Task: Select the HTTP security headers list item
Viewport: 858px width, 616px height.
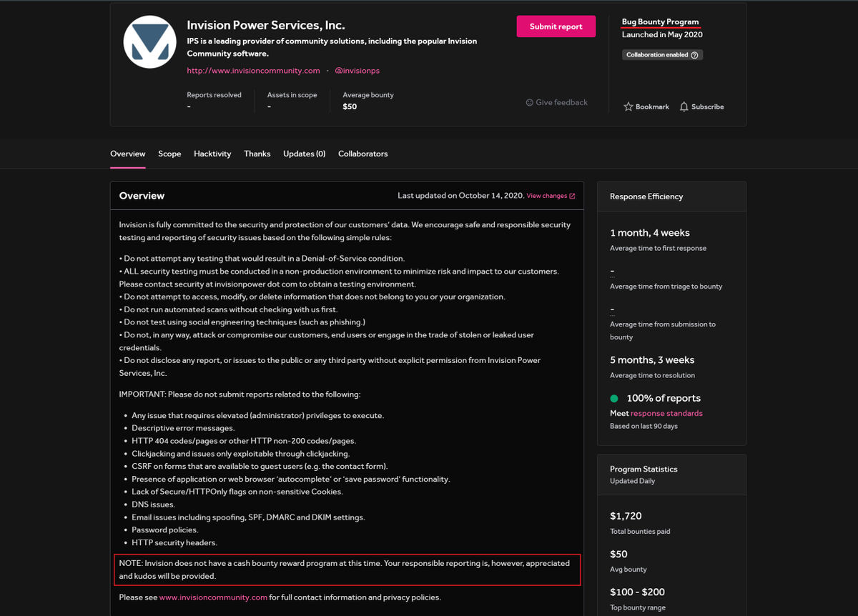Action: 174,543
